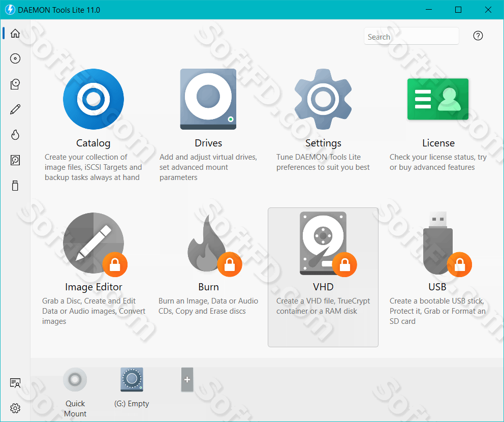
Task: Click 'Burn an Image, Data or Audio' text
Action: (x=208, y=306)
